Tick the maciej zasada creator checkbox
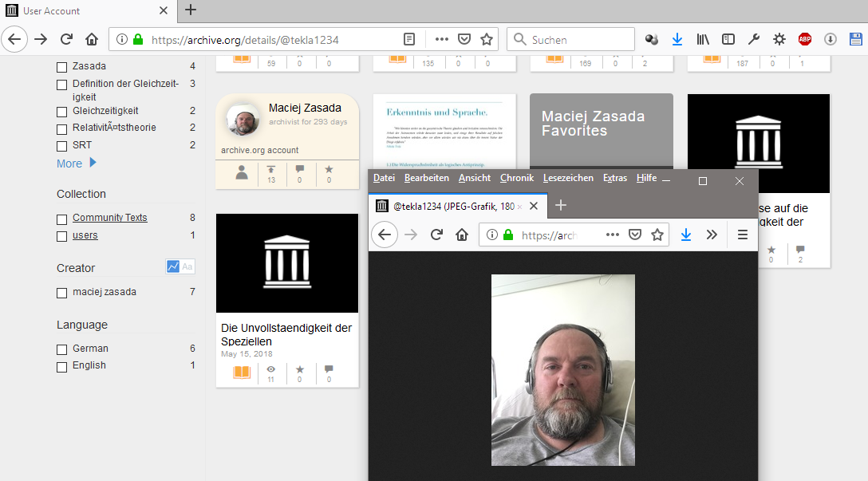The image size is (868, 481). pos(61,293)
